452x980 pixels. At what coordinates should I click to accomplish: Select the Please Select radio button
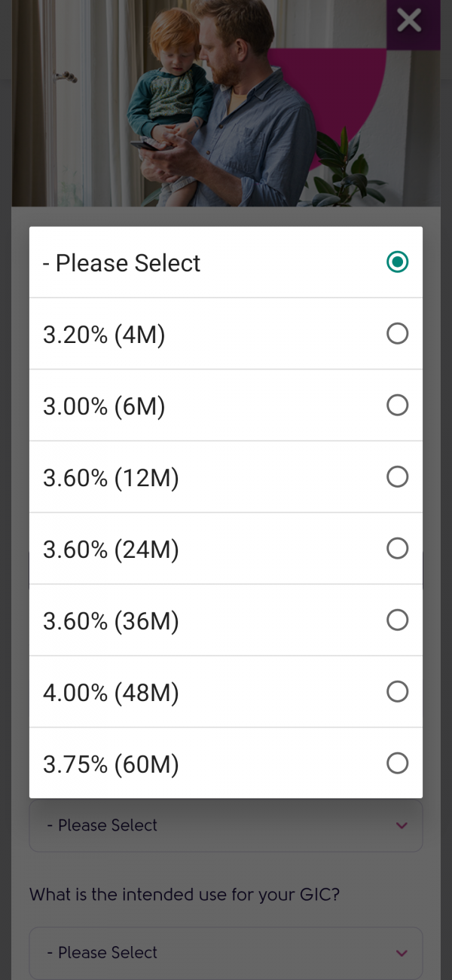coord(397,262)
